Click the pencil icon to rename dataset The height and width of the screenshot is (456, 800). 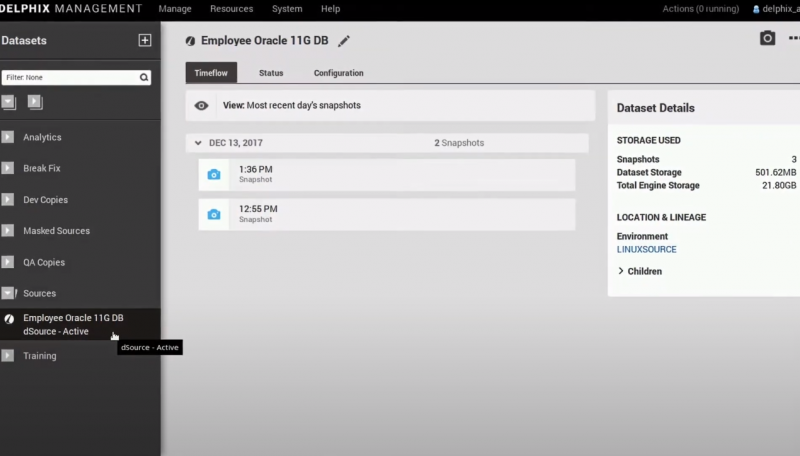coord(345,41)
